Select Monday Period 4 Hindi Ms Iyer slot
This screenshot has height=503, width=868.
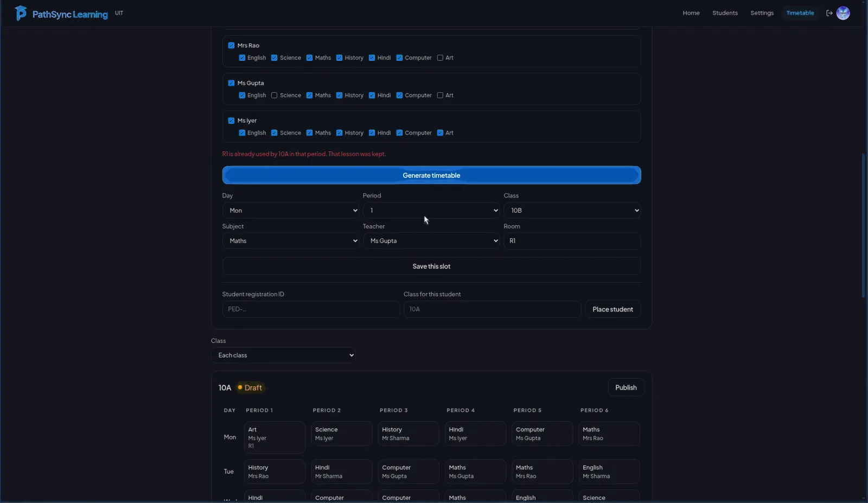(x=475, y=434)
